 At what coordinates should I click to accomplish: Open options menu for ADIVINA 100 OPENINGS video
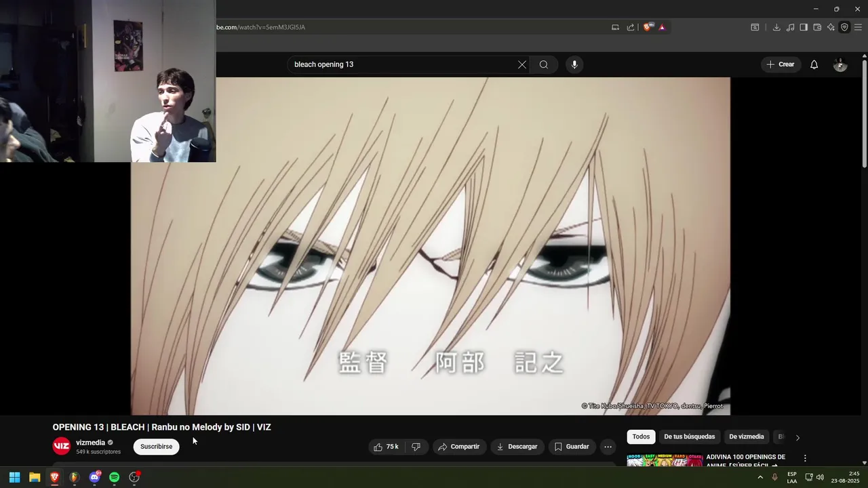[x=805, y=459]
